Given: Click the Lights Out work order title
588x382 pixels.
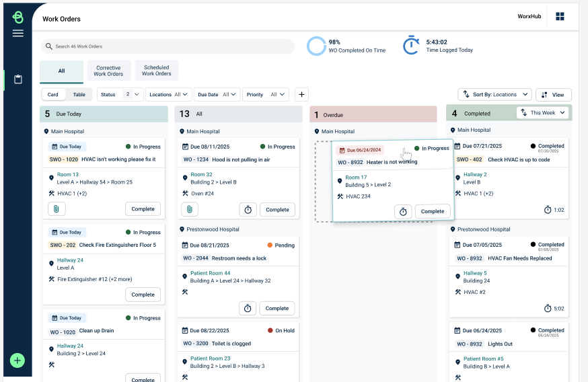Looking at the screenshot, I should pos(500,344).
